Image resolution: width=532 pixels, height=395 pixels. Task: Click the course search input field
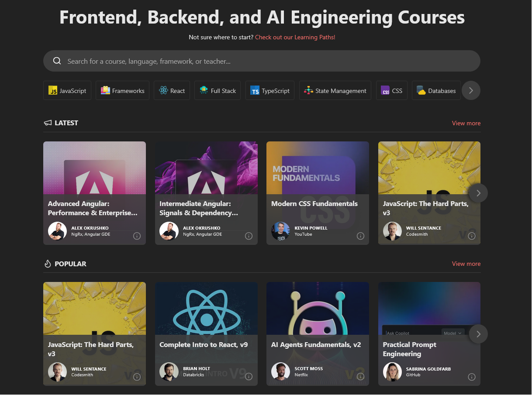pos(262,61)
